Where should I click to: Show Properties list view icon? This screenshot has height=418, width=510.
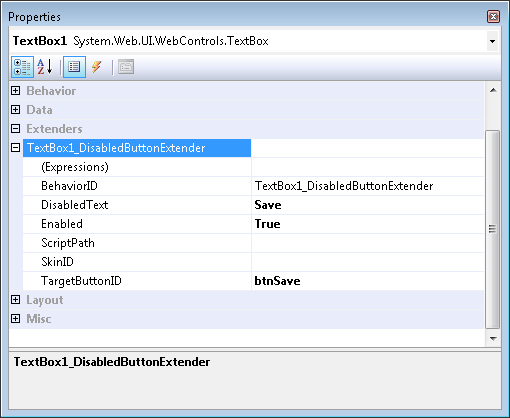point(74,67)
